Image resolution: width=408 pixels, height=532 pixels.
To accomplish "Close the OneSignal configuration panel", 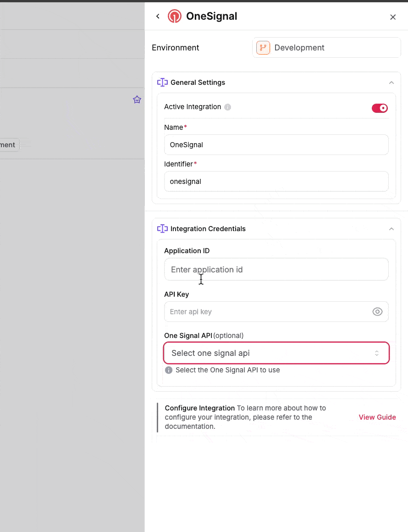I will (393, 17).
